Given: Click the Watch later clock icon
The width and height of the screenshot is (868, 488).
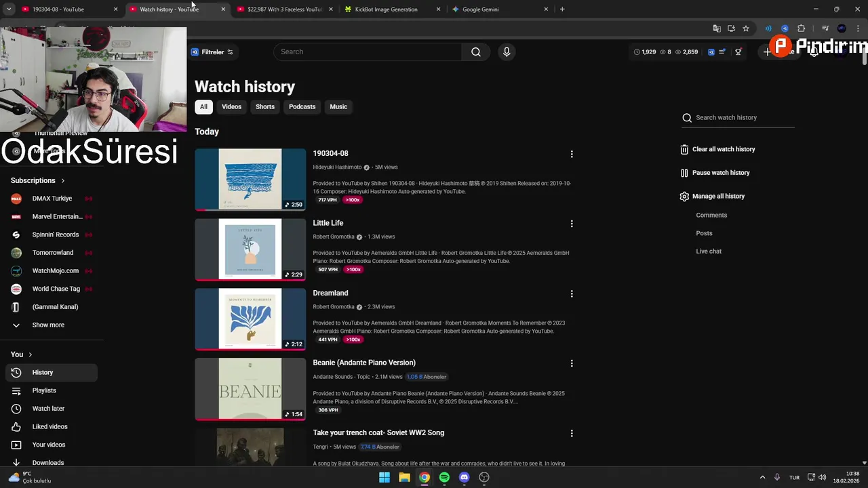Looking at the screenshot, I should pos(16,409).
